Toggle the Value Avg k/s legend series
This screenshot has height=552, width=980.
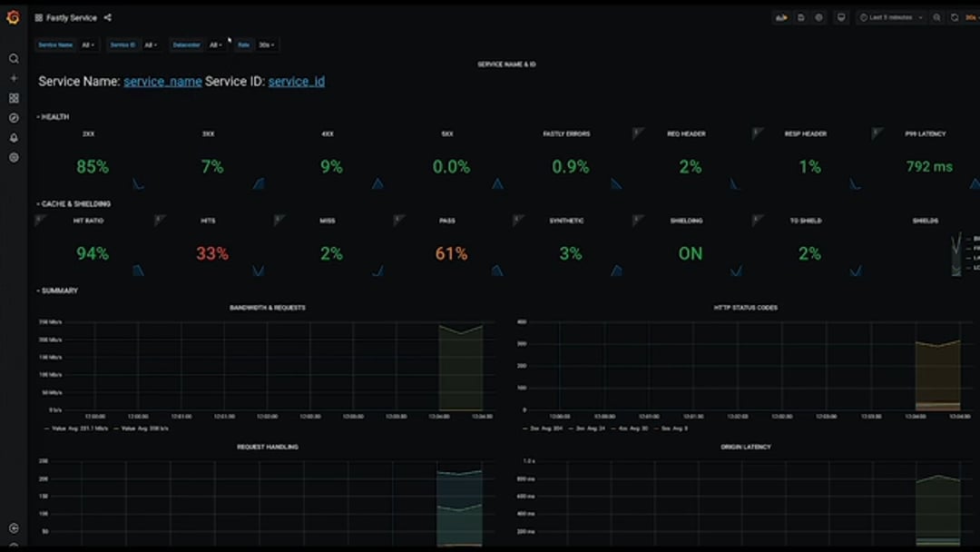[x=142, y=429]
